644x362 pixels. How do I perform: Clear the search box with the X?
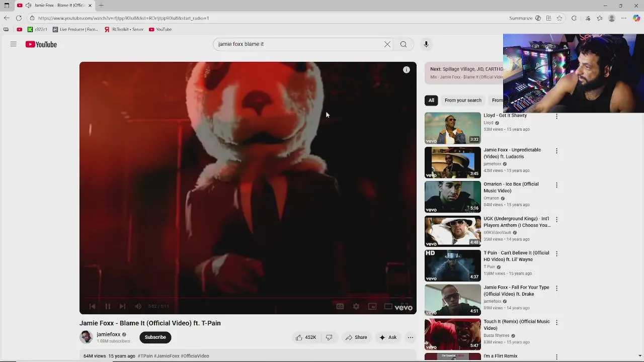click(x=387, y=44)
